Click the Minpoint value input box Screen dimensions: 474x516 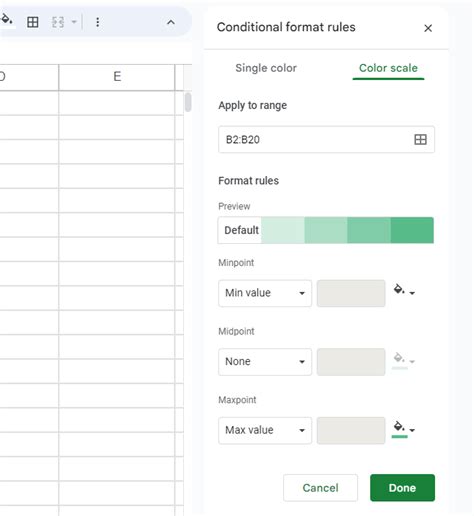pyautogui.click(x=351, y=293)
